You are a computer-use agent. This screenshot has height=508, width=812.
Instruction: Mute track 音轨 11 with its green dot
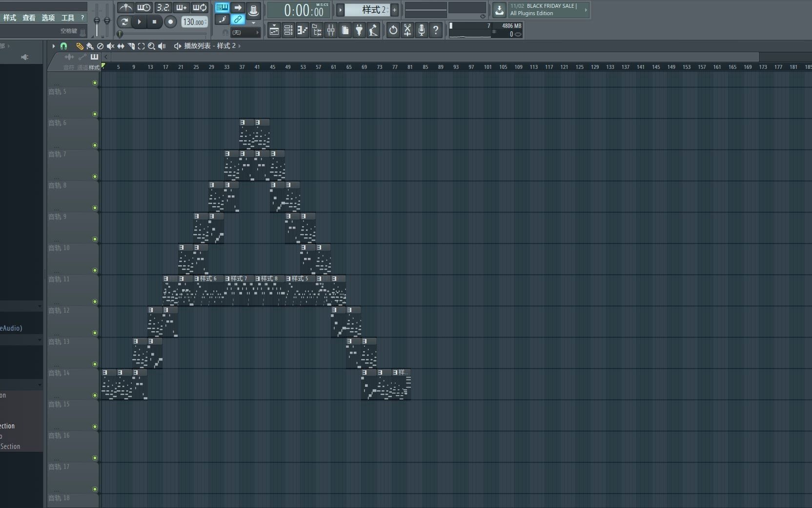[x=95, y=302]
